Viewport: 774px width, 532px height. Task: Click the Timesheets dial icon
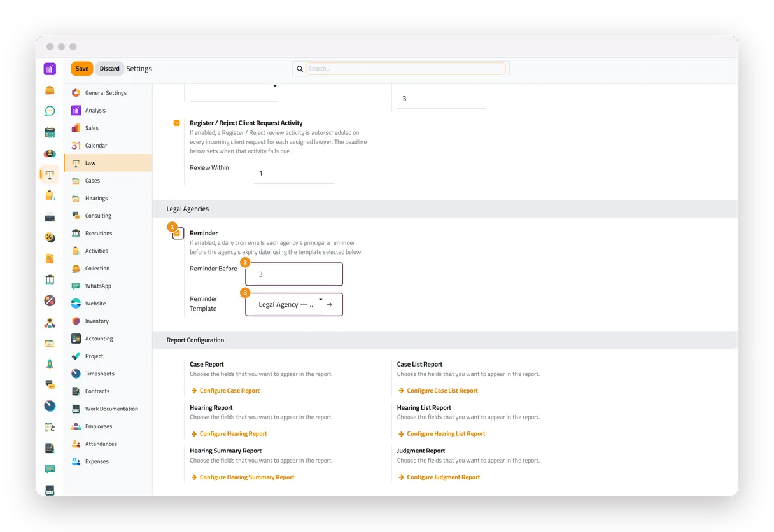pyautogui.click(x=76, y=374)
